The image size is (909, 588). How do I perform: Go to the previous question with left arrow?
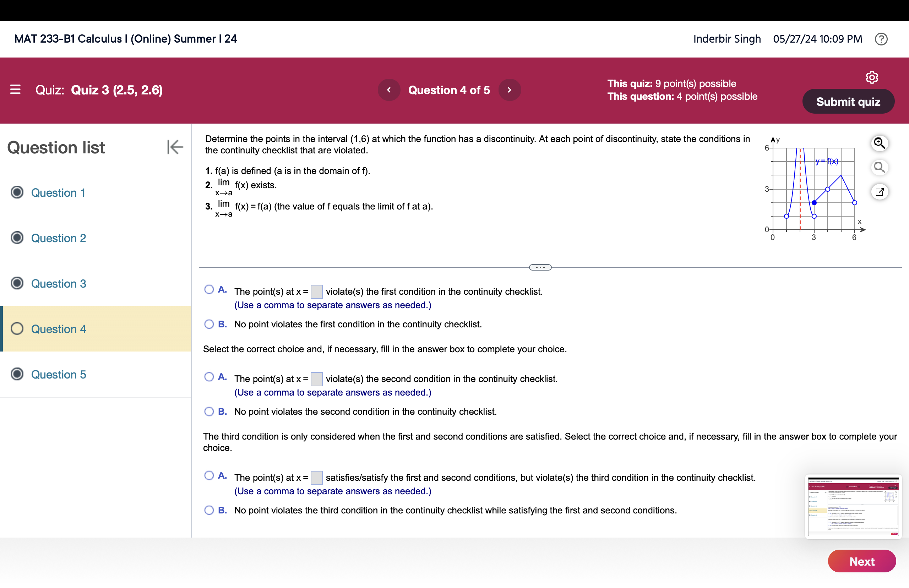pos(389,90)
